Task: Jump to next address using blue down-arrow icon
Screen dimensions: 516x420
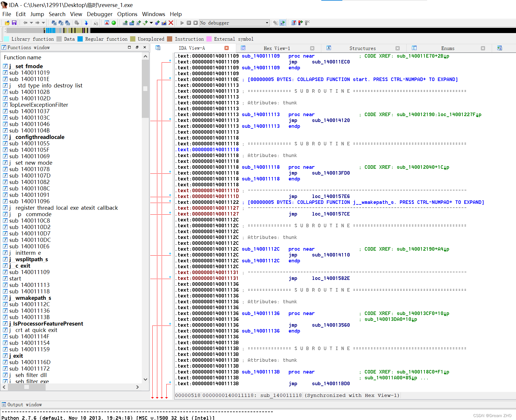Action: [x=86, y=23]
